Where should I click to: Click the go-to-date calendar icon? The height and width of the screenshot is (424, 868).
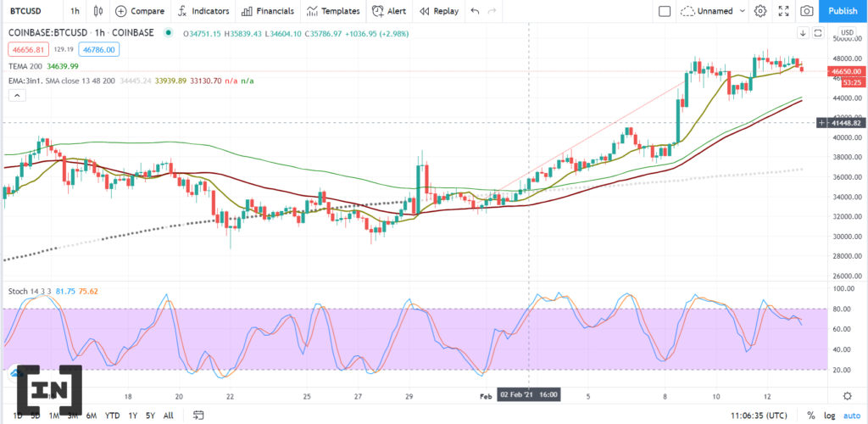[198, 416]
